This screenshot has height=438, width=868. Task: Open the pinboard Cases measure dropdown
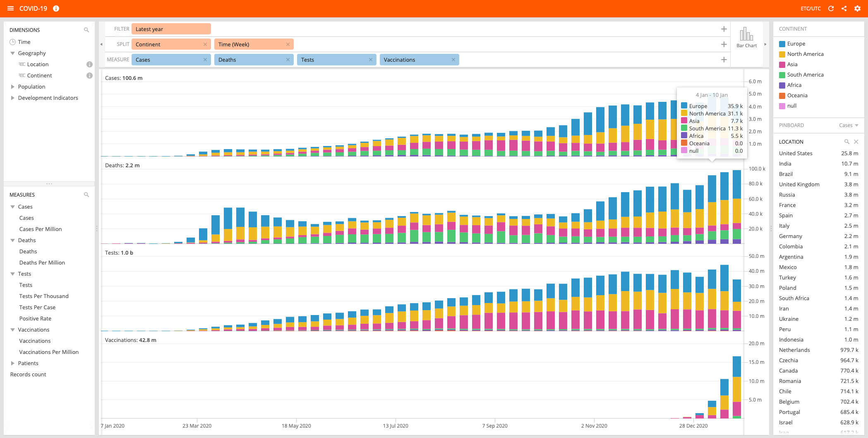point(849,125)
